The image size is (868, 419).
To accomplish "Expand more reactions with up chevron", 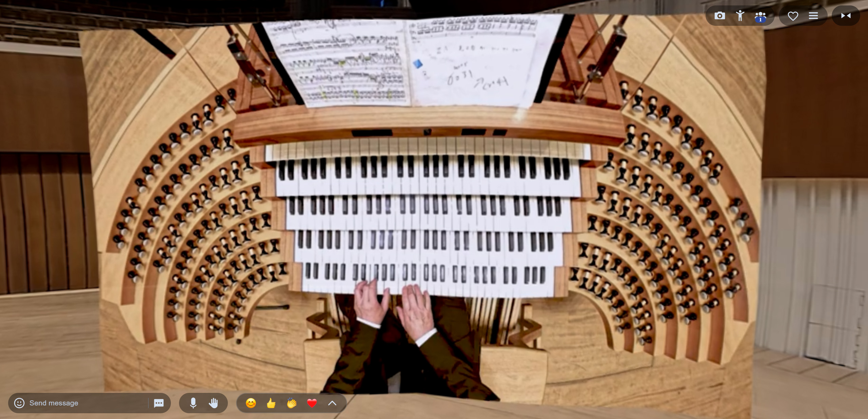I will pyautogui.click(x=332, y=403).
